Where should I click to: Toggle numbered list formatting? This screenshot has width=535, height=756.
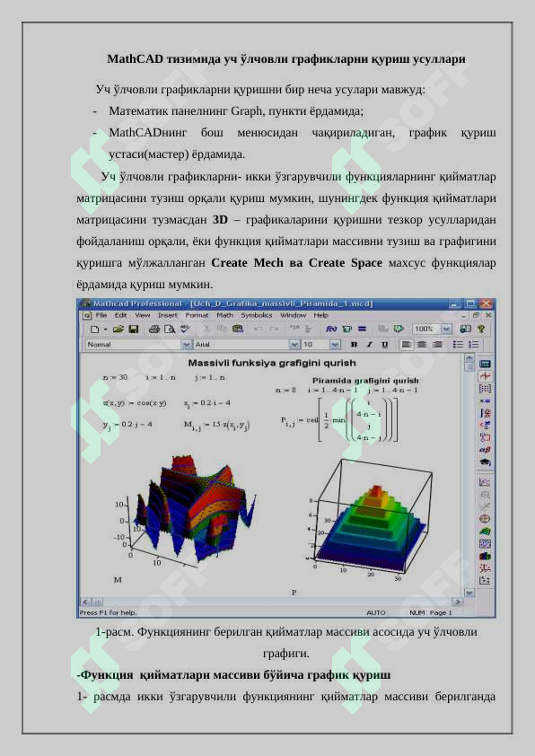473,344
